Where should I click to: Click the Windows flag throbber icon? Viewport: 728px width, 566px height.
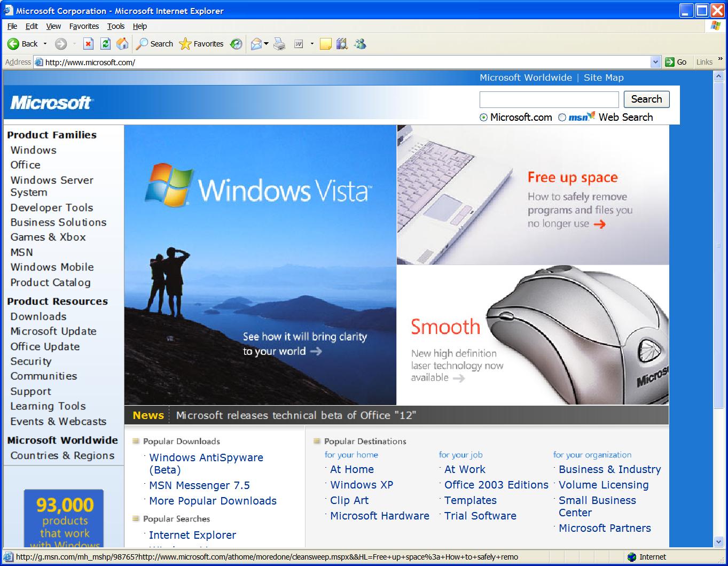pos(716,26)
